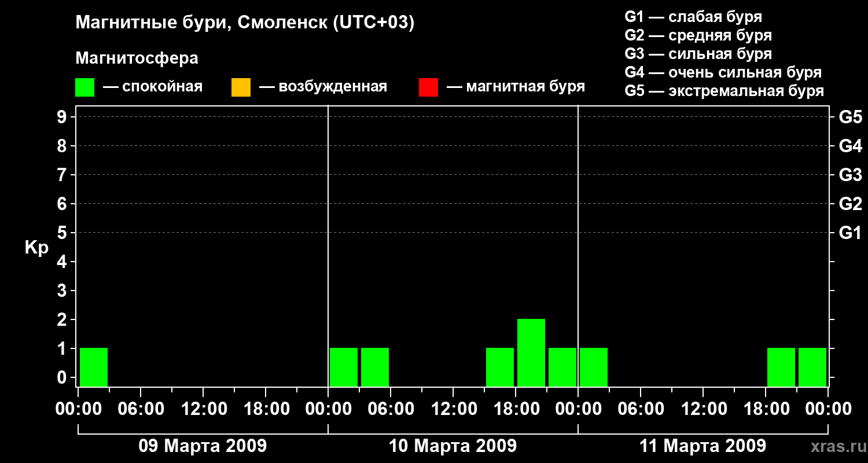Screen dimensions: 868x463
Task: Click the '18:00' time label under 09 Марта
Action: pos(266,409)
